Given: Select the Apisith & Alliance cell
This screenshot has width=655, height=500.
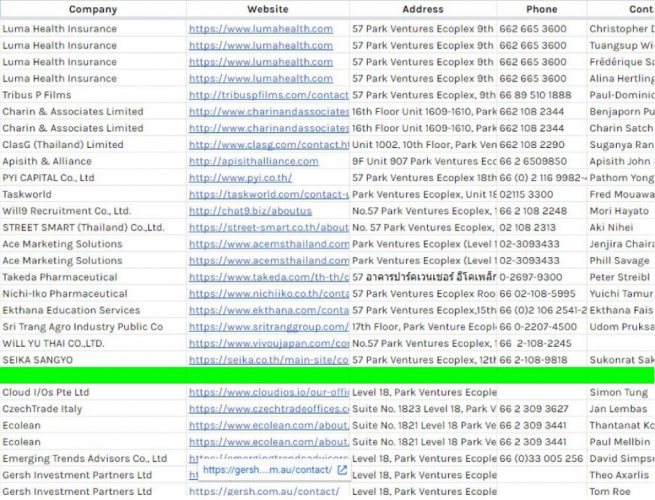Looking at the screenshot, I should (x=93, y=161).
